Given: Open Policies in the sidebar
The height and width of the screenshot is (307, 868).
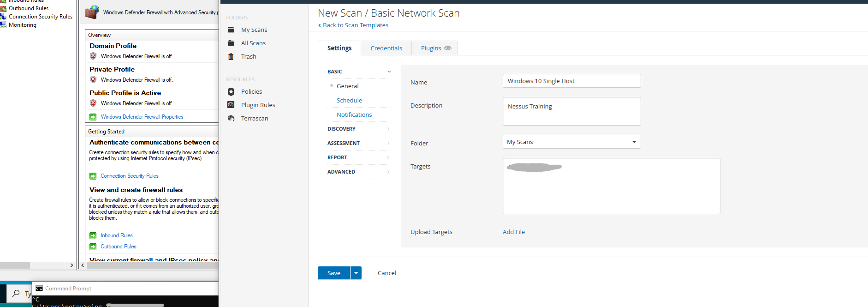Looking at the screenshot, I should pyautogui.click(x=251, y=91).
